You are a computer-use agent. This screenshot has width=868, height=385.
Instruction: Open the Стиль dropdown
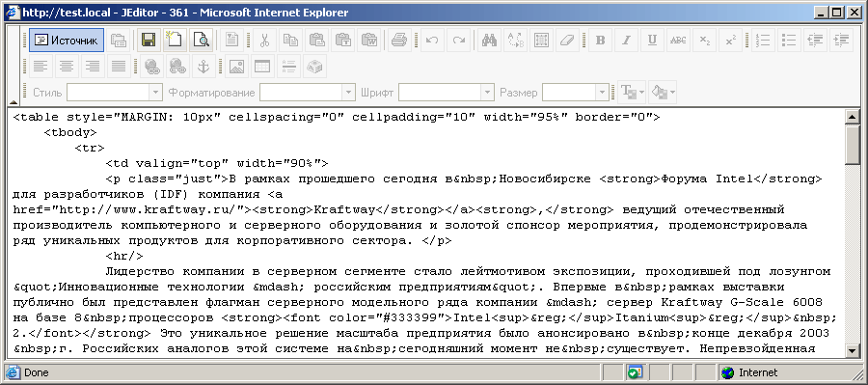point(115,93)
